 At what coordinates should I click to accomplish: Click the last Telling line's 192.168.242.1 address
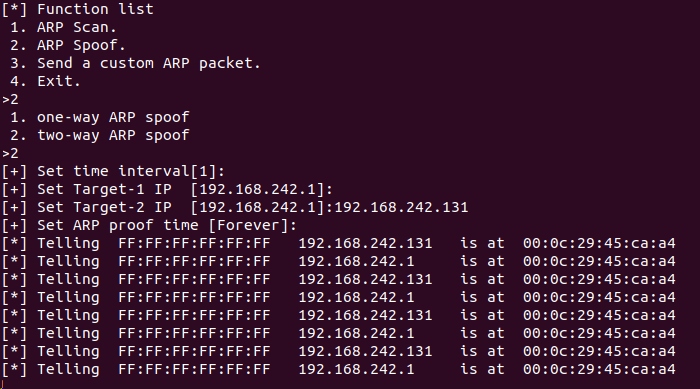[x=356, y=369]
